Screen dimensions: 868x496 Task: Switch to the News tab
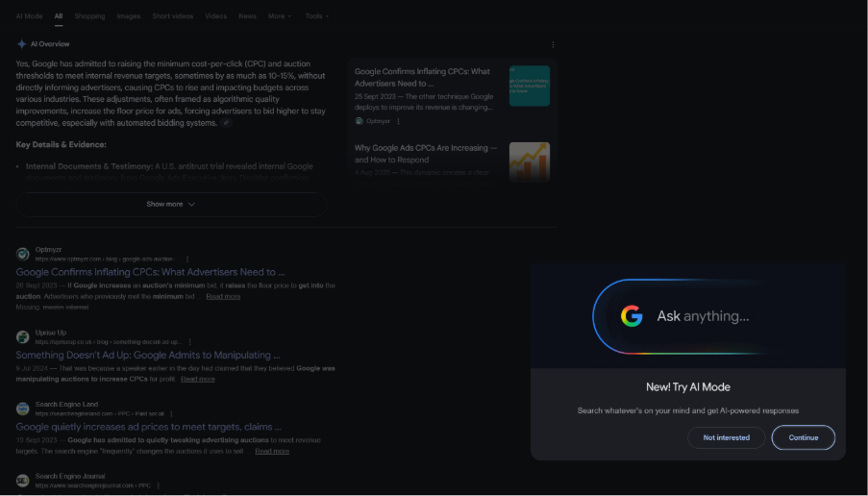point(247,16)
